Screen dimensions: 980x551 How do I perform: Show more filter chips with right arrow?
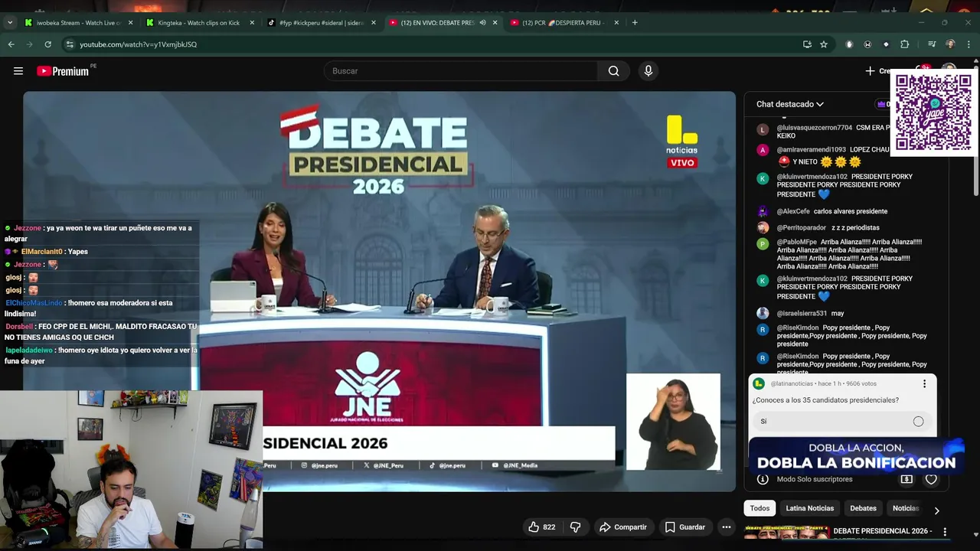[936, 510]
